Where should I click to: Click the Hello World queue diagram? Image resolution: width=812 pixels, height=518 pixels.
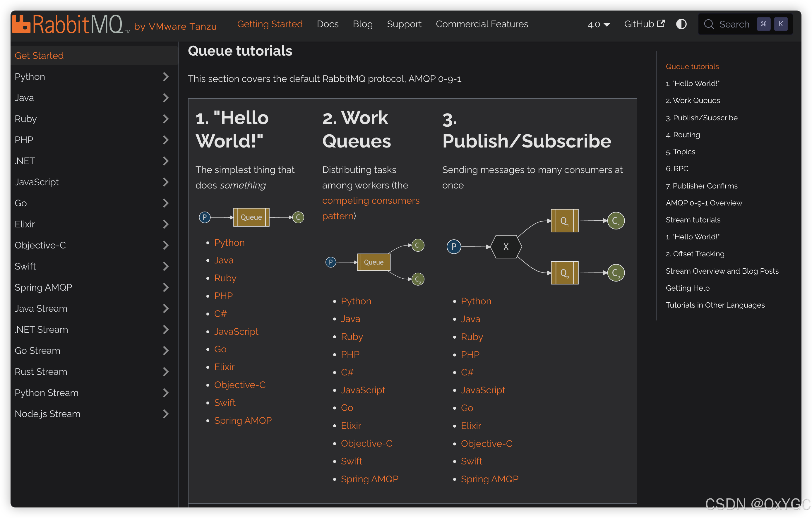pyautogui.click(x=251, y=217)
